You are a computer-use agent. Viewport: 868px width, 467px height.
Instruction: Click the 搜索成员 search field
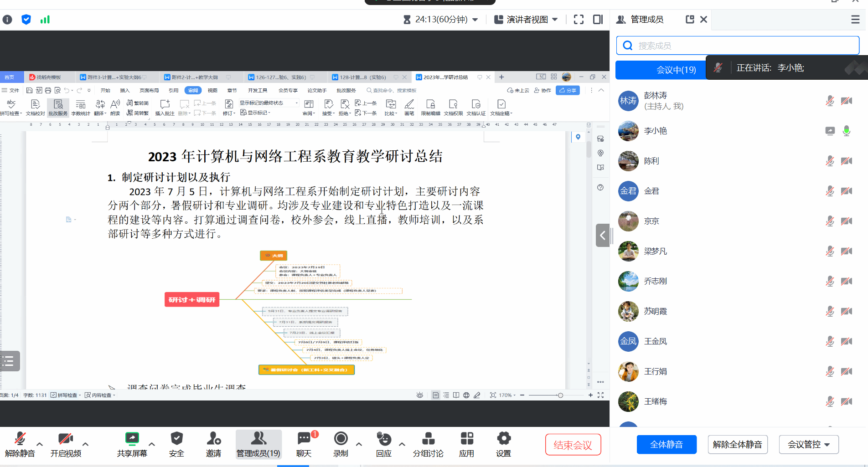(x=738, y=46)
